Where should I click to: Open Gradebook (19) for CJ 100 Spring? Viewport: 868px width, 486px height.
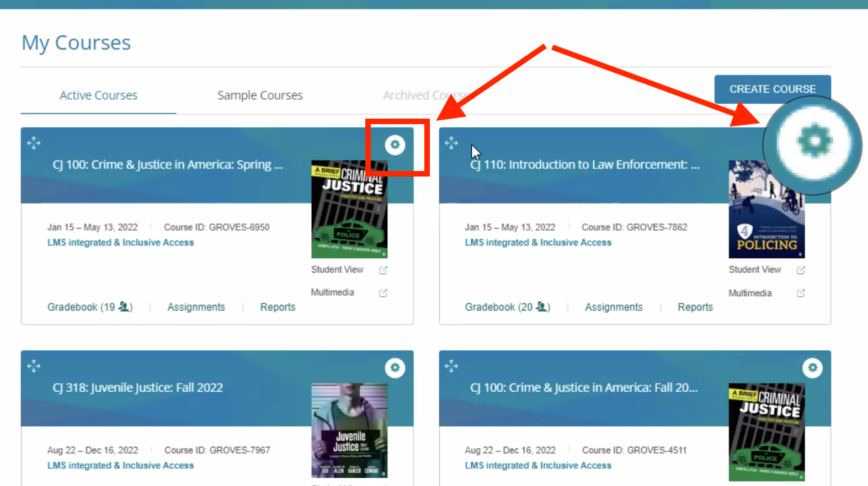coord(90,307)
